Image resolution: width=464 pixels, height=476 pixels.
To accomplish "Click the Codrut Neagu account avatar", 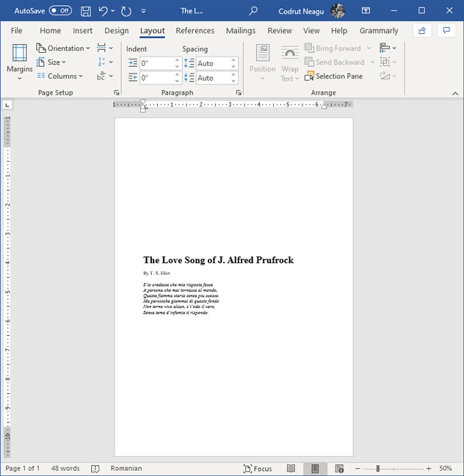I will point(337,11).
